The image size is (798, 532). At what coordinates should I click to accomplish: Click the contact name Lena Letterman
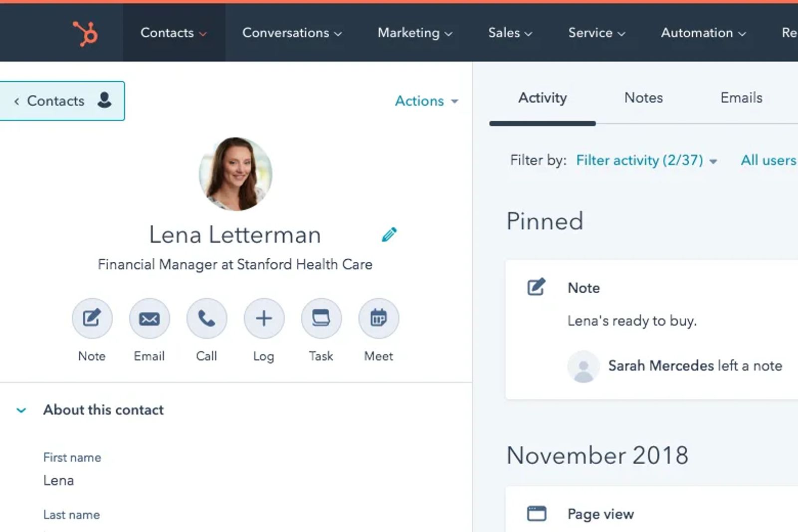click(235, 235)
